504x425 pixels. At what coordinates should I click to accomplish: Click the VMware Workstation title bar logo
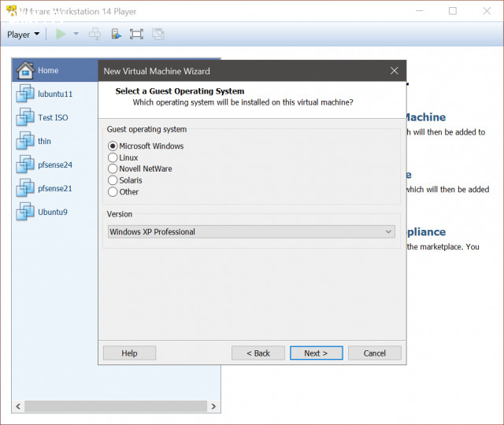click(x=11, y=10)
